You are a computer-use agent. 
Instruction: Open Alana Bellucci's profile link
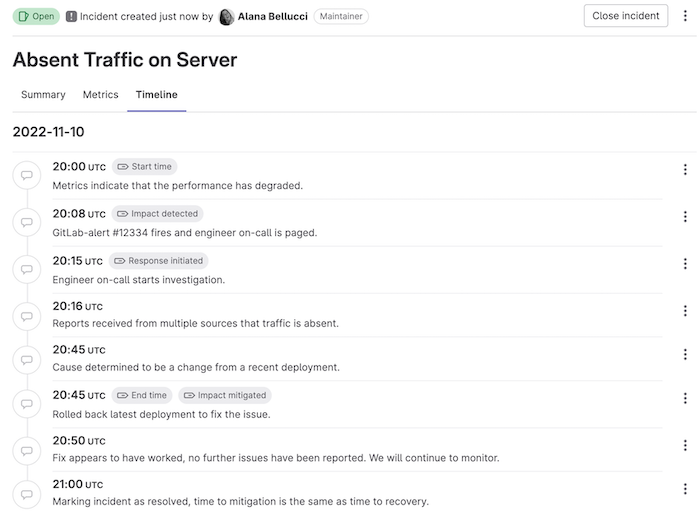pos(272,17)
